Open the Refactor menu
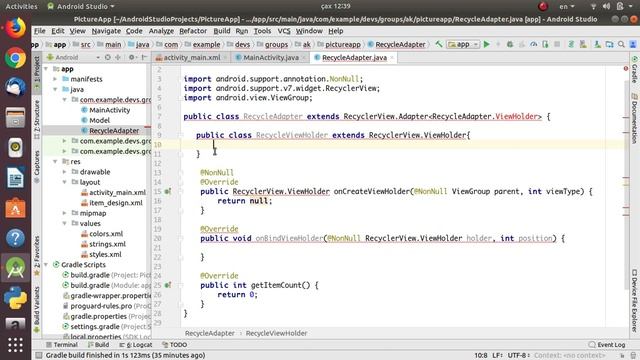640x360 pixels. pos(193,31)
